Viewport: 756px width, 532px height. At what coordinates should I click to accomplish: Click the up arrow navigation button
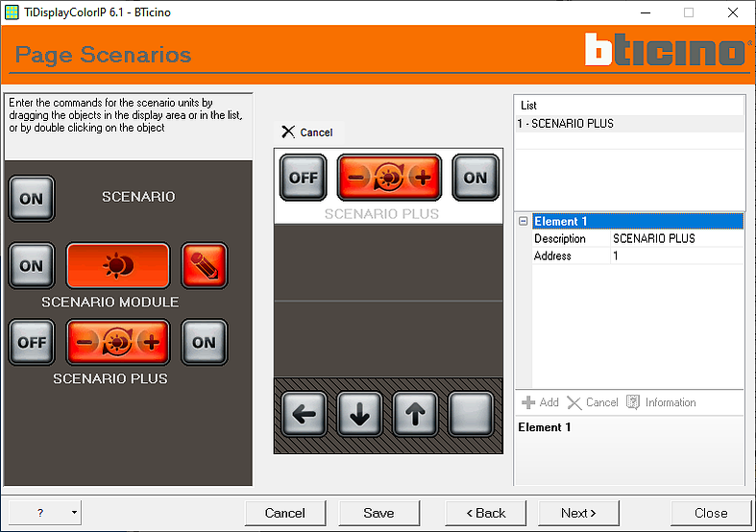coord(415,414)
